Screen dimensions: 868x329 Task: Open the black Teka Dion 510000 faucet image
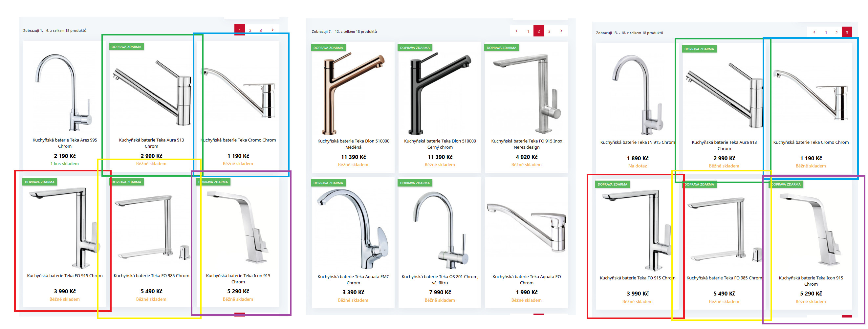click(440, 93)
